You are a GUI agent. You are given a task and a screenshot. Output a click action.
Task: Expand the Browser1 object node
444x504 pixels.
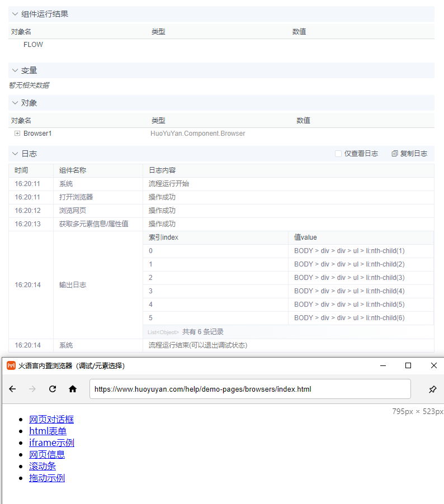17,133
